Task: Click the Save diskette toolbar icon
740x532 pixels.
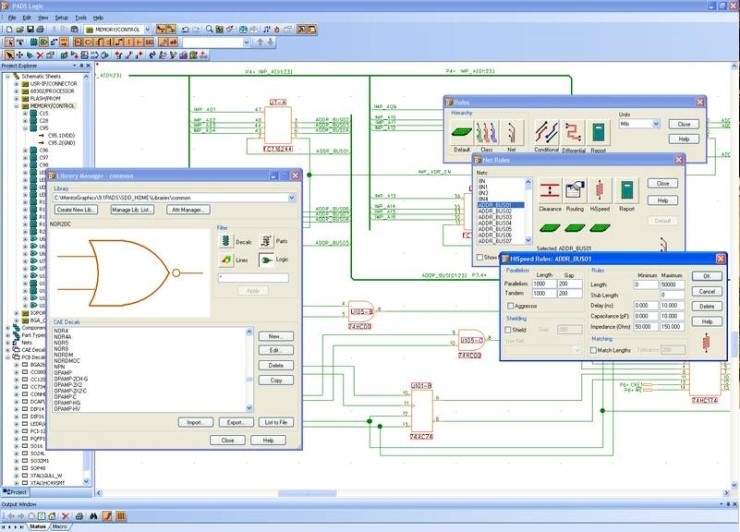Action: (x=30, y=29)
